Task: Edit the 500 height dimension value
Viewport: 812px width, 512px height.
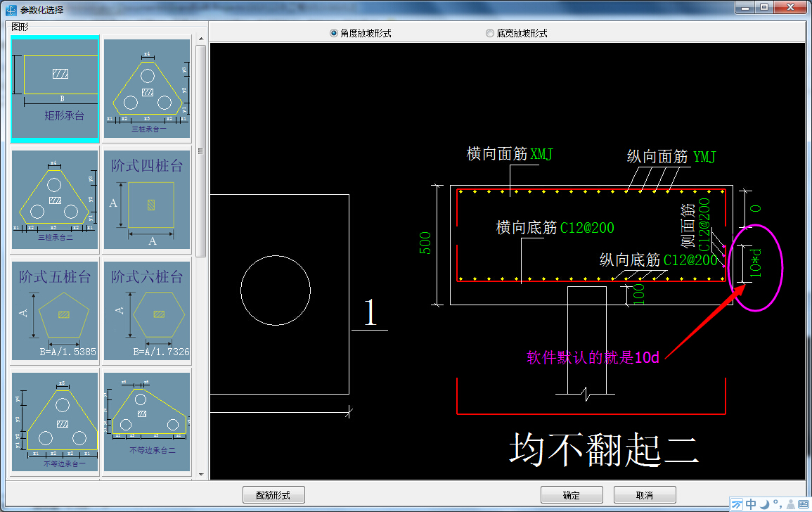Action: (425, 243)
